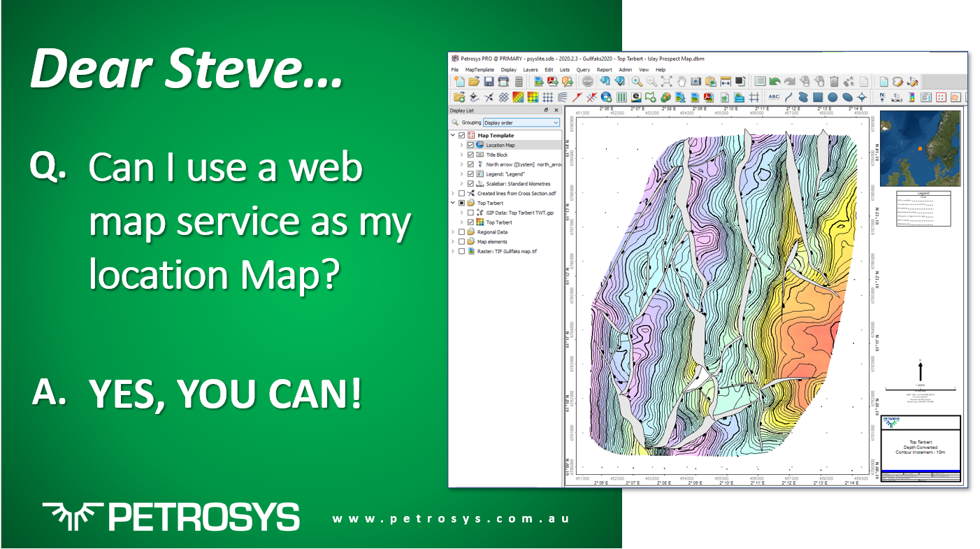This screenshot has height=549, width=980.
Task: Export the map to PowerPoint icon
Action: click(567, 81)
